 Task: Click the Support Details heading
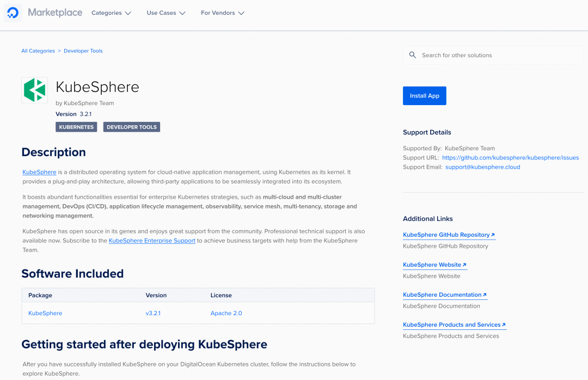[427, 132]
